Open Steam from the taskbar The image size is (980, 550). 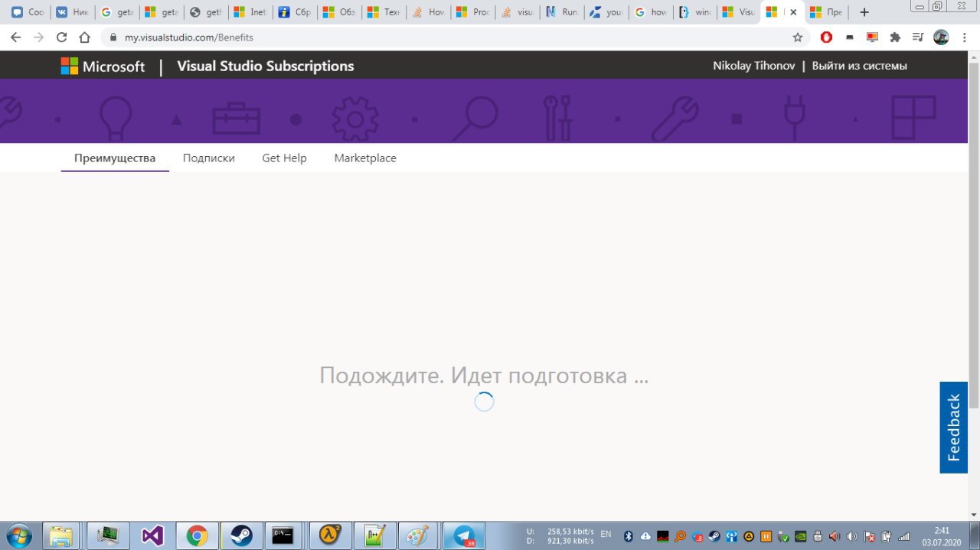(241, 535)
